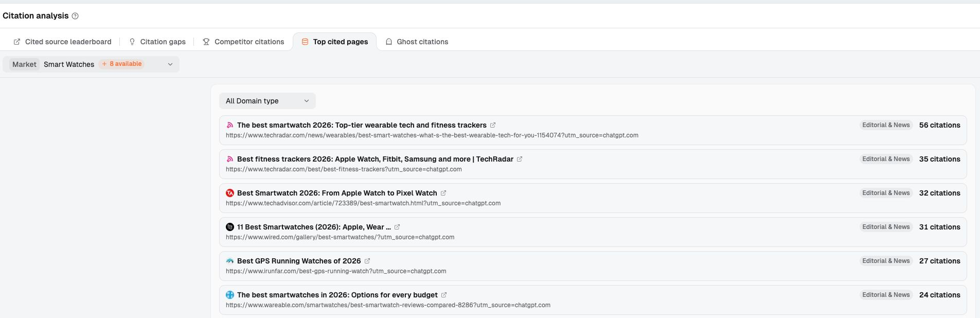980x318 pixels.
Task: Open the All Domain type dropdown
Action: click(x=268, y=101)
